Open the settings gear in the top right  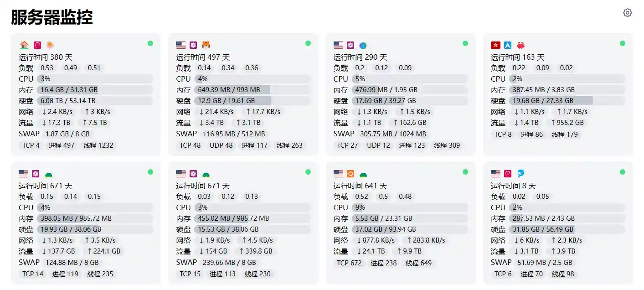tap(627, 13)
